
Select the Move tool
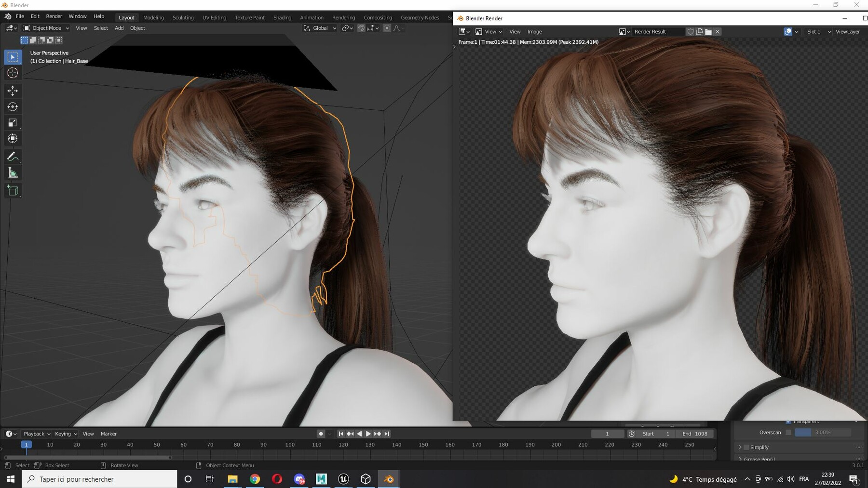coord(13,91)
